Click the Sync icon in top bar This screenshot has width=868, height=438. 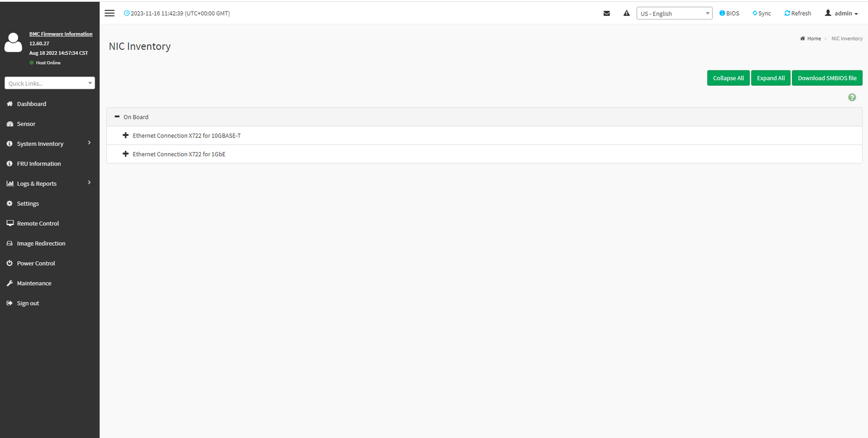coord(755,14)
